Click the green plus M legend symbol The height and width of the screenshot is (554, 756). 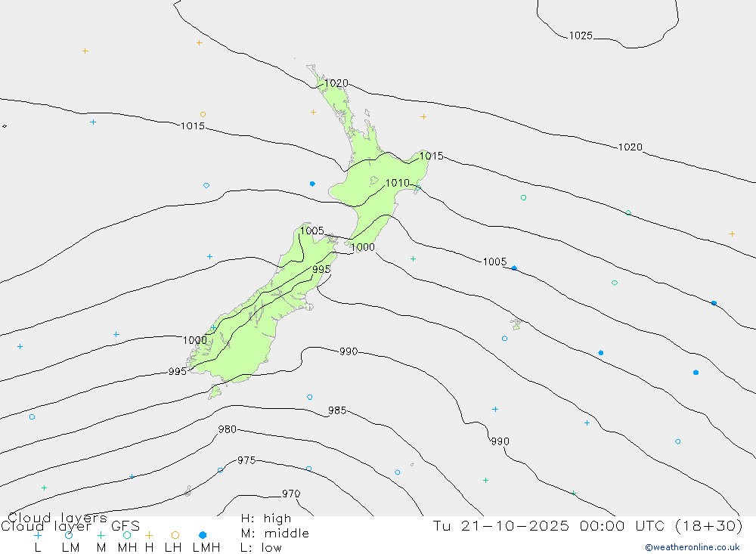pos(101,535)
